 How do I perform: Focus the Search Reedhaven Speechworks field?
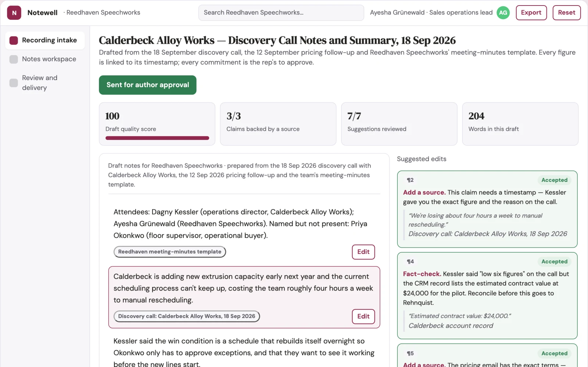pos(281,12)
